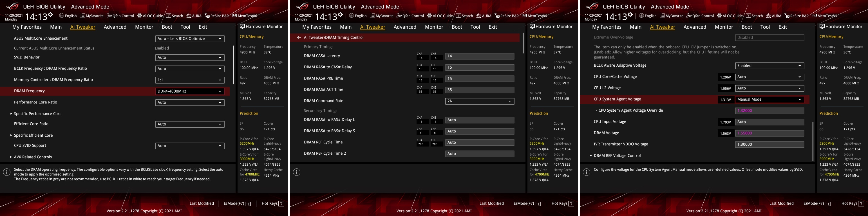Select the DRAM Voltage 1.55000 field
868x216 pixels.
[769, 133]
